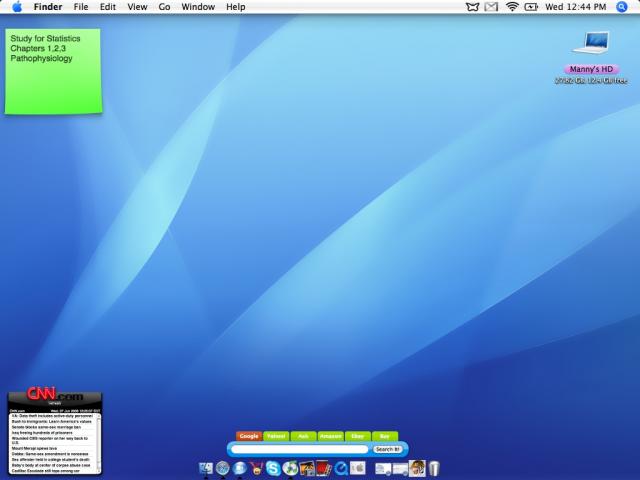This screenshot has width=640, height=480.
Task: Open the grey globe Dock icon
Action: (223, 468)
